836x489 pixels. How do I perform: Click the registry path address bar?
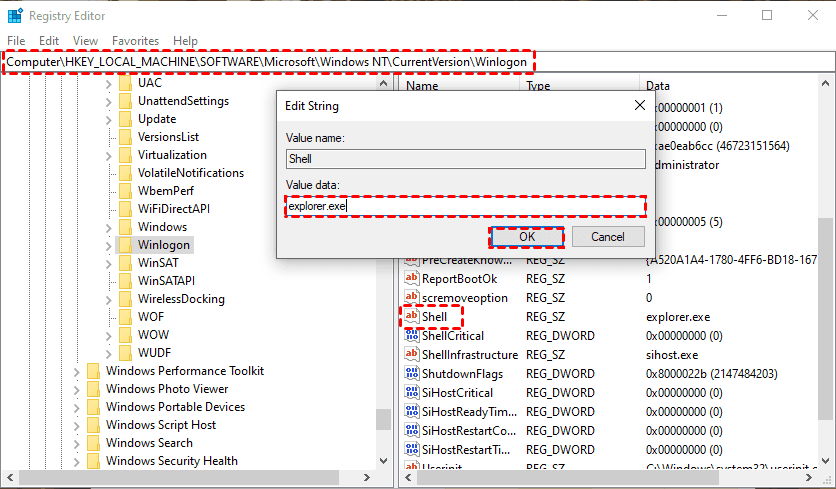[x=418, y=62]
